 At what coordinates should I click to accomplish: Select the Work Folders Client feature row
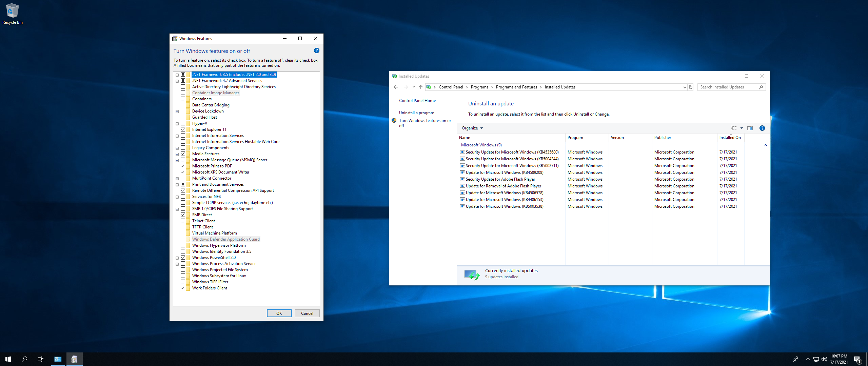click(210, 288)
